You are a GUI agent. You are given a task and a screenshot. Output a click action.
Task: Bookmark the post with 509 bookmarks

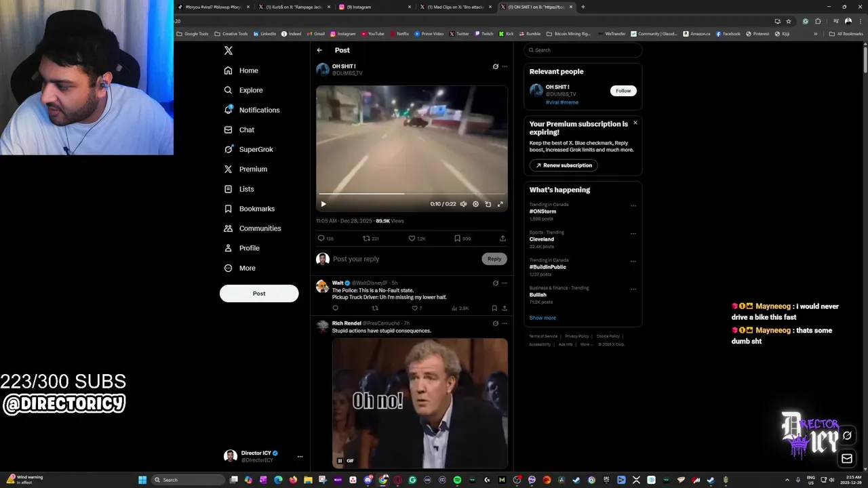(457, 239)
